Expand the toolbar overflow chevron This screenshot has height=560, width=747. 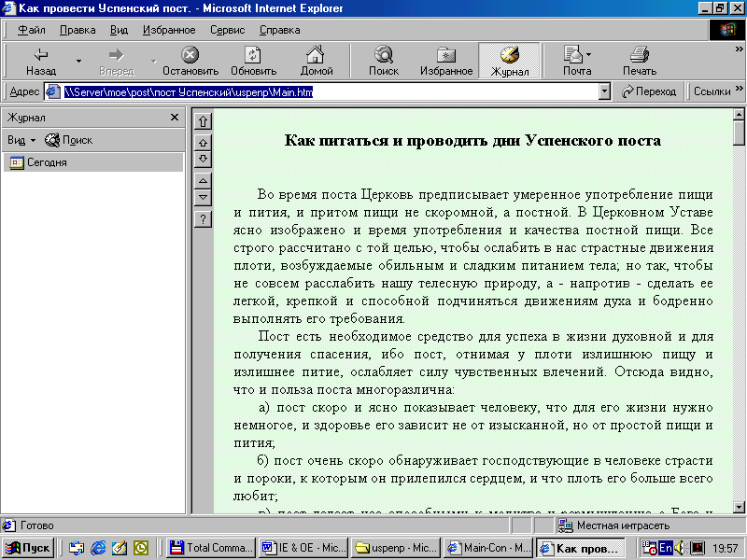(739, 49)
